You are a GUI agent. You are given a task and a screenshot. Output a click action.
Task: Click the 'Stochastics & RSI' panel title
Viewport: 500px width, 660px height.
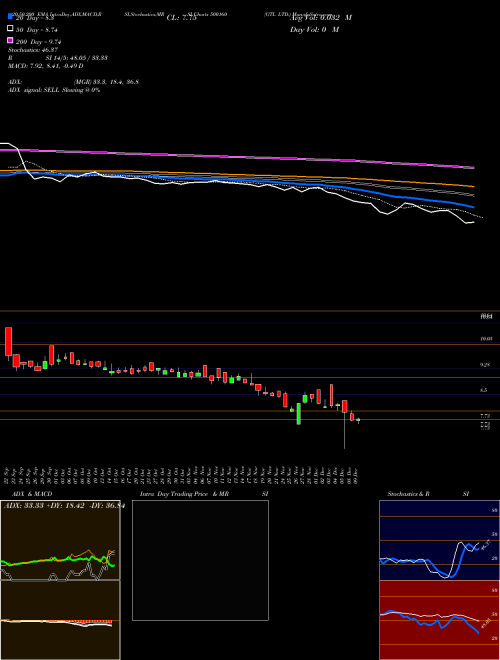point(428,494)
